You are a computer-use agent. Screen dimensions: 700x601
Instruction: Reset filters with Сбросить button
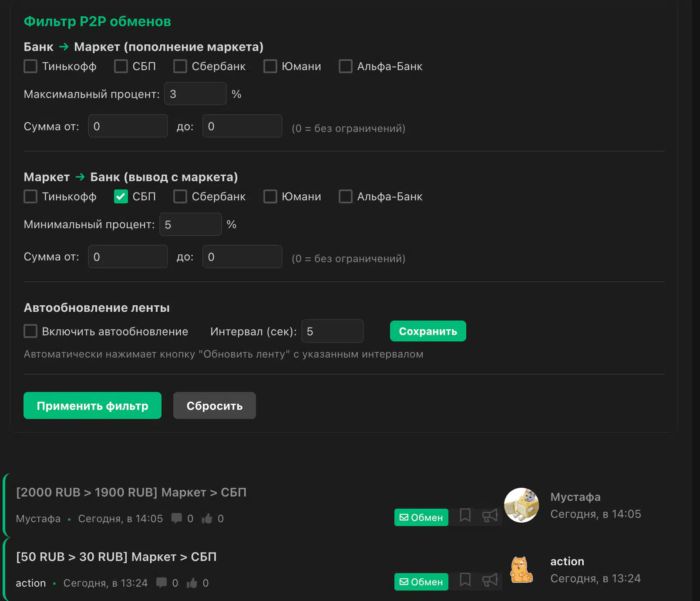[214, 405]
